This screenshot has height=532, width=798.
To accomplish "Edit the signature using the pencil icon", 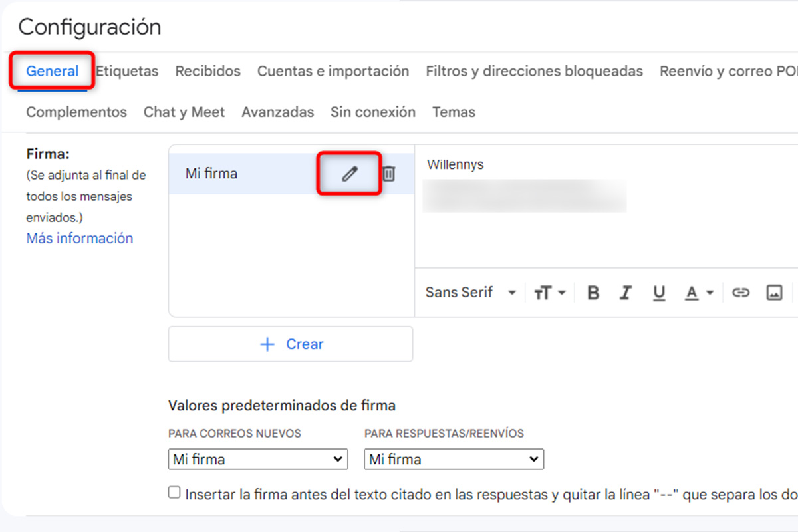I will coord(348,173).
